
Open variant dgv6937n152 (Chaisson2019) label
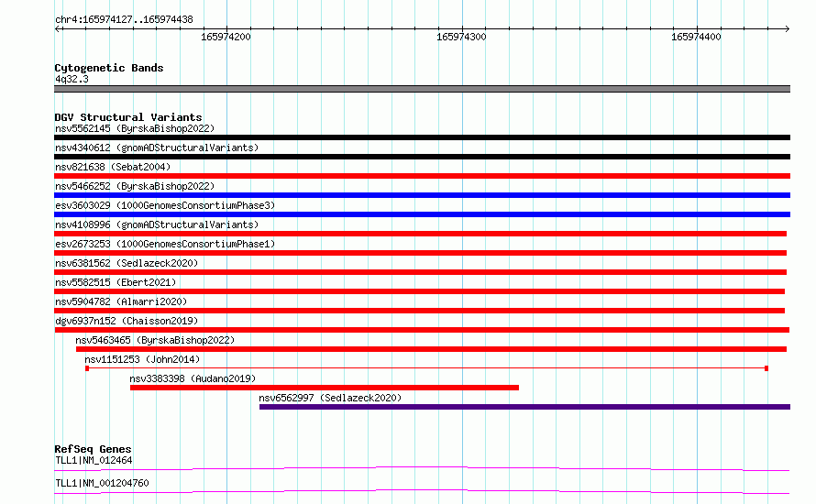pyautogui.click(x=127, y=321)
